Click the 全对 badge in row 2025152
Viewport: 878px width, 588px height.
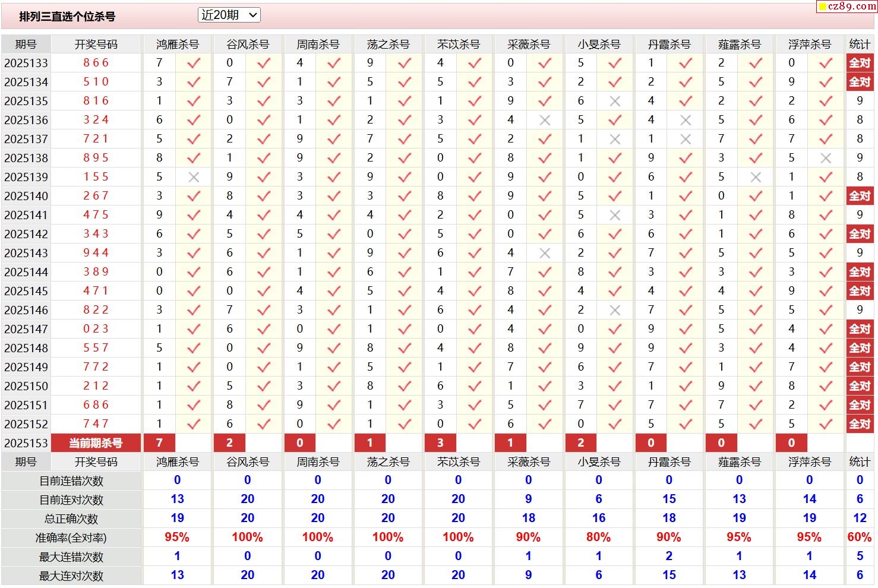coord(860,424)
